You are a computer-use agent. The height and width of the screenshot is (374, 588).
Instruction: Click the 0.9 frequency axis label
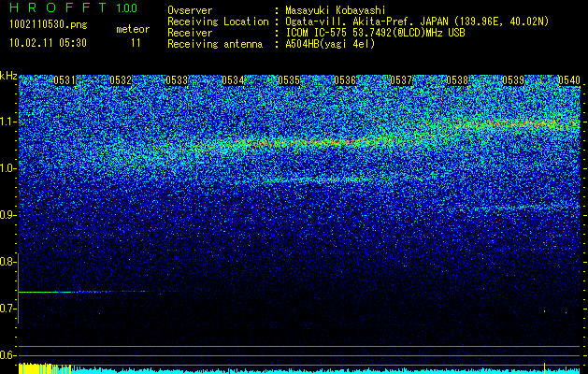[7, 215]
